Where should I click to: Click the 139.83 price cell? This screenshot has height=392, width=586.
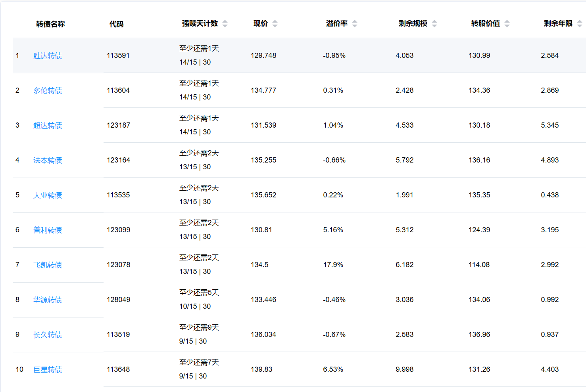pyautogui.click(x=261, y=369)
